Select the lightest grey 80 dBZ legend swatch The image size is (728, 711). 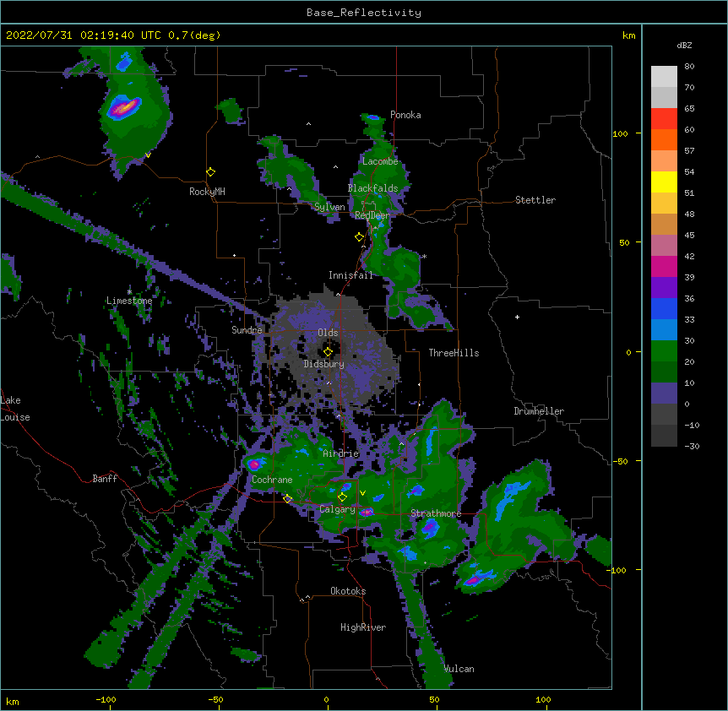click(664, 76)
